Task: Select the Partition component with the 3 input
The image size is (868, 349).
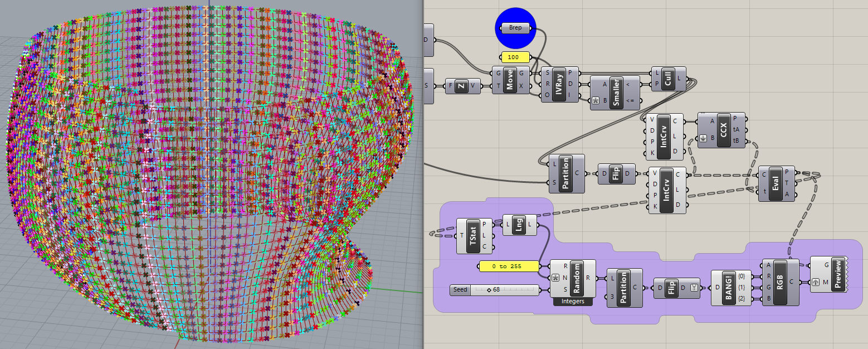Action: [x=623, y=287]
